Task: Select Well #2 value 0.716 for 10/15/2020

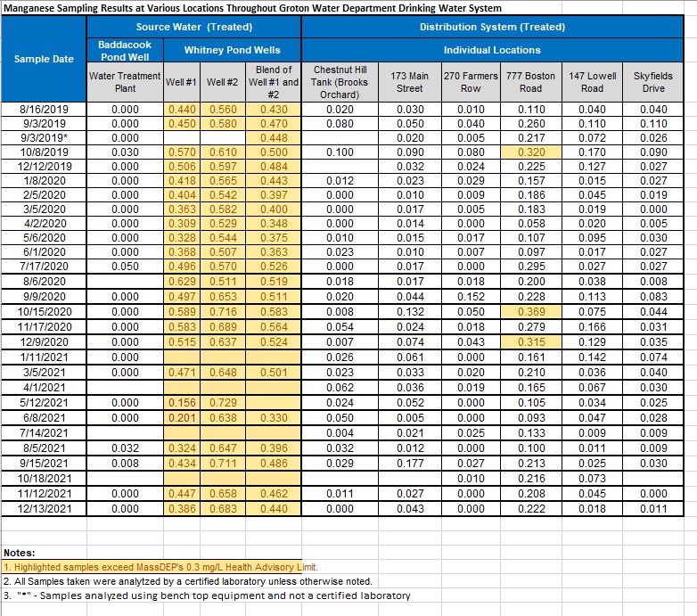Action: (222, 311)
